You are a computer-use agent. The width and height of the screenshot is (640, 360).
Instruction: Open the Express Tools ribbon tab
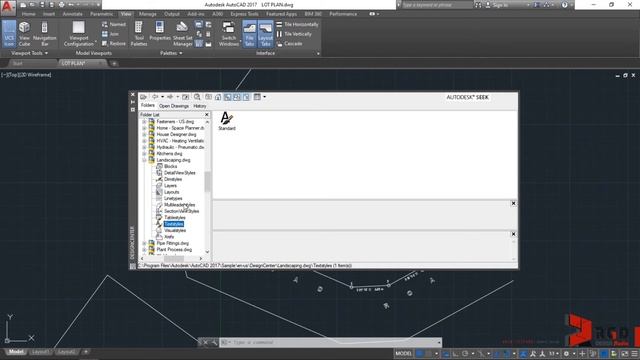tap(244, 14)
